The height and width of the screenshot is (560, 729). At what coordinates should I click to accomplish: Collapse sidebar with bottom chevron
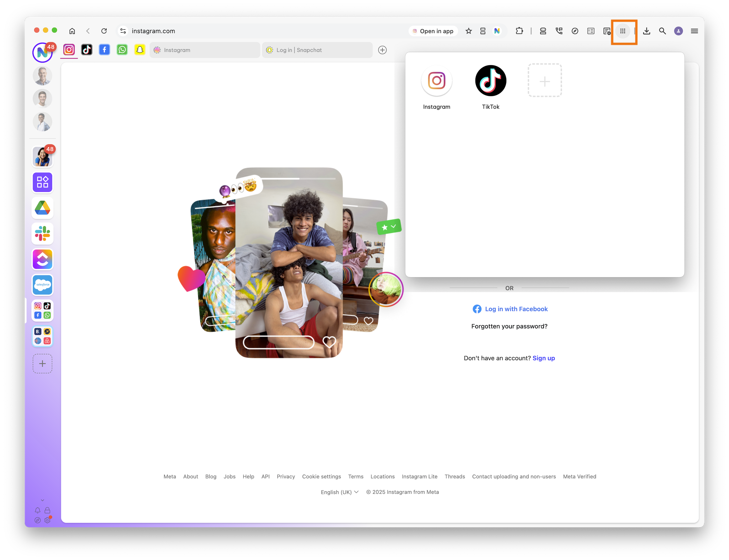point(42,500)
